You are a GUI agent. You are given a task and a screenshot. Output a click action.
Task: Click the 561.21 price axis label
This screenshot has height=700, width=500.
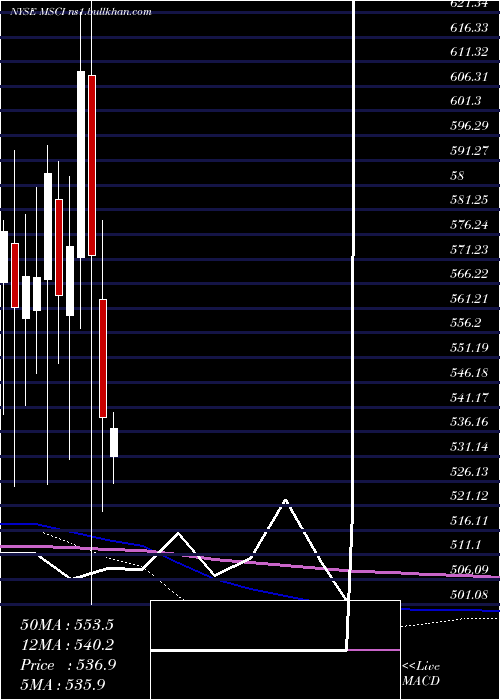coord(469,299)
